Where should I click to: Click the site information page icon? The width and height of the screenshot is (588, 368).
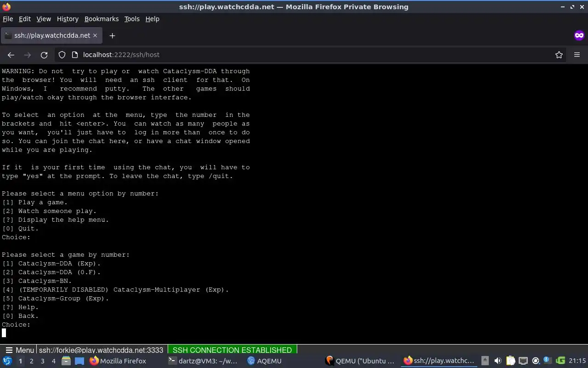75,55
